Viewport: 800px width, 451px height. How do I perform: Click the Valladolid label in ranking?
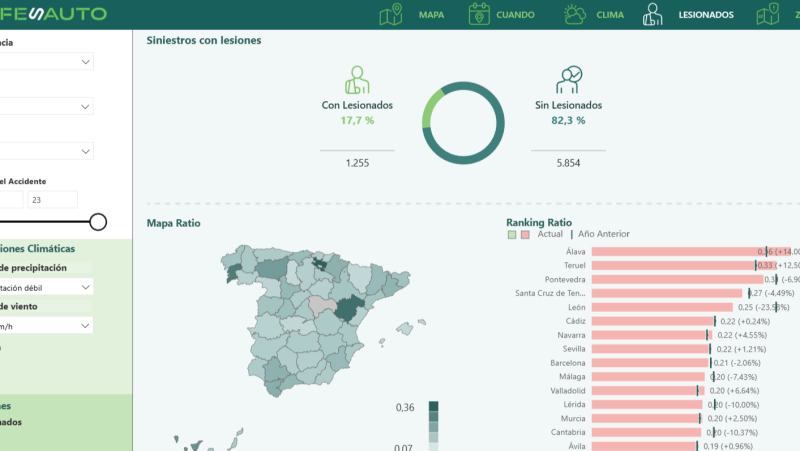point(568,391)
